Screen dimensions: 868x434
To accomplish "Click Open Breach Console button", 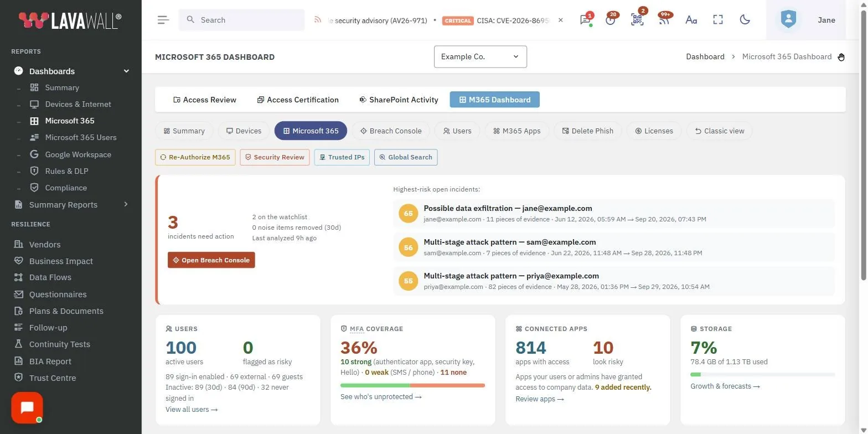I will [211, 260].
